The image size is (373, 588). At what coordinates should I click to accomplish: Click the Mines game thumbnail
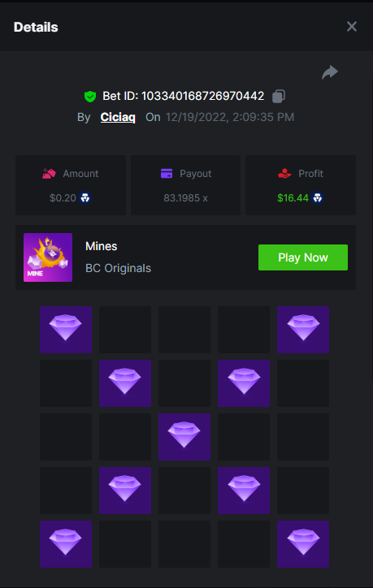48,257
